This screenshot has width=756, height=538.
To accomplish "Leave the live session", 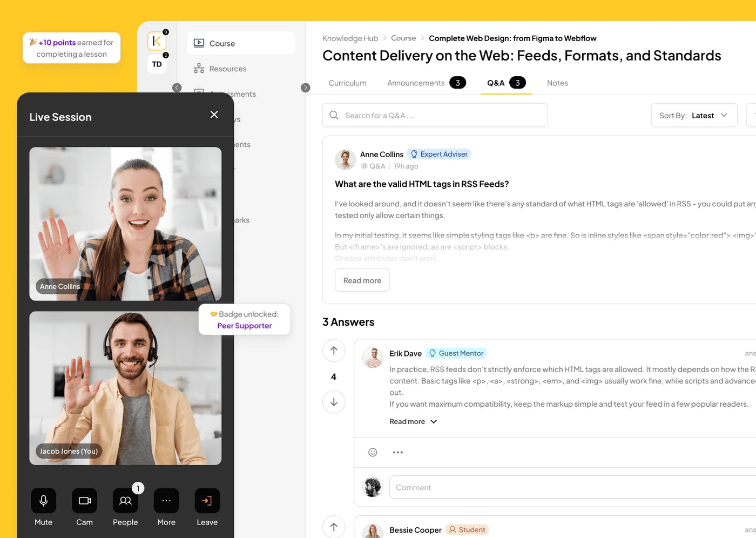I will [x=207, y=501].
